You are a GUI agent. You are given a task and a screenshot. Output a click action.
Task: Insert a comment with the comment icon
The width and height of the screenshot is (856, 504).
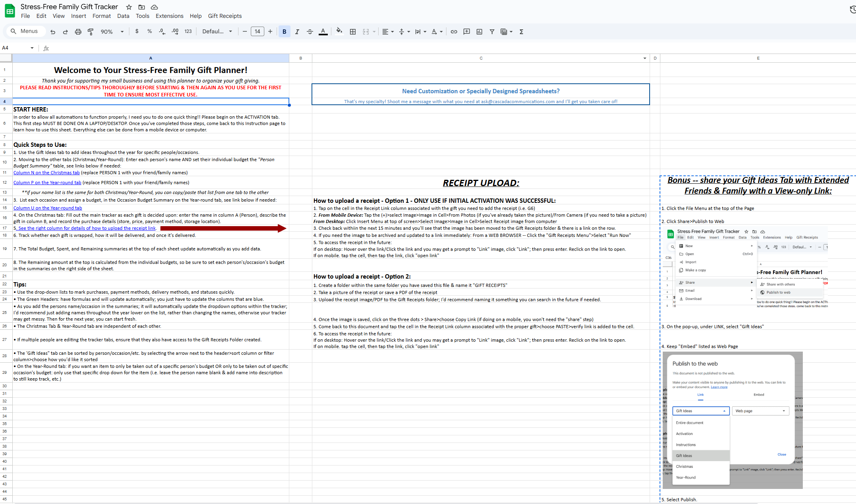click(x=467, y=31)
